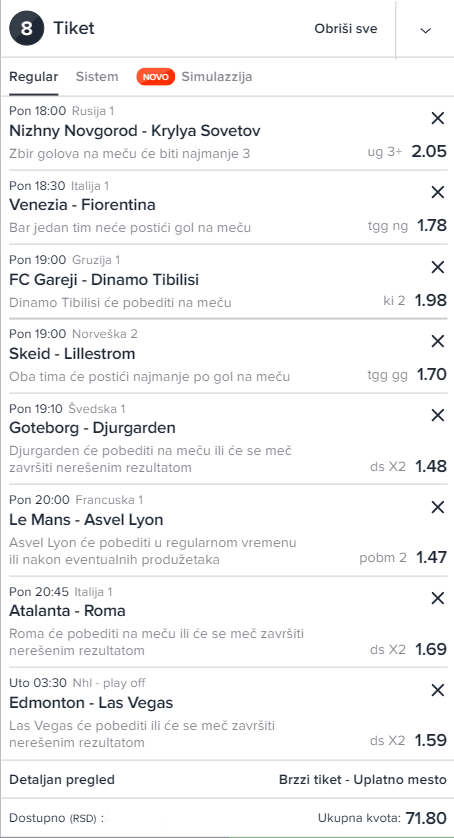
Task: Remove Venezia - Fiorentina selection
Action: coord(437,192)
